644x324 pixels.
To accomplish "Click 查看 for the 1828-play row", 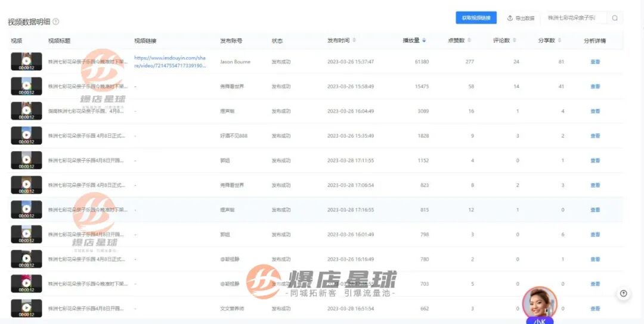I will (595, 136).
